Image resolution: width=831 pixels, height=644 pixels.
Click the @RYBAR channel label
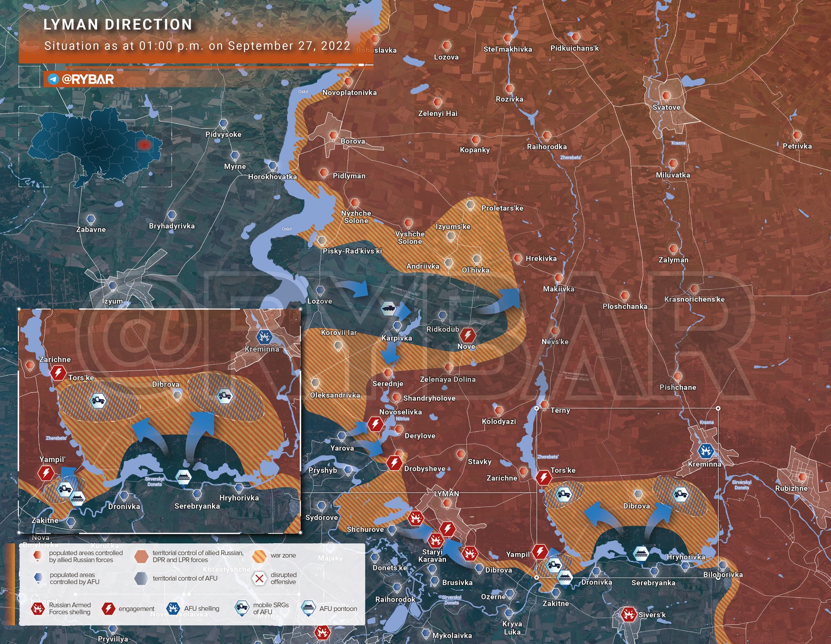[88, 79]
